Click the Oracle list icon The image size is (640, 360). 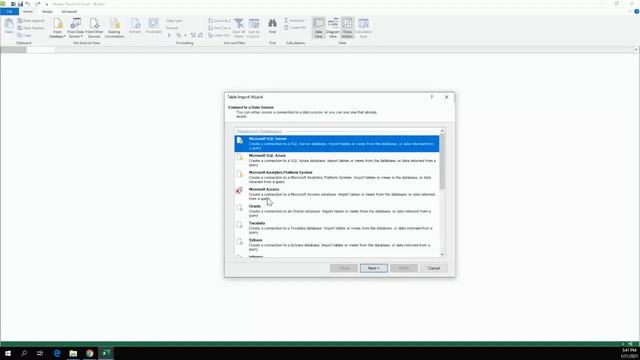click(240, 208)
